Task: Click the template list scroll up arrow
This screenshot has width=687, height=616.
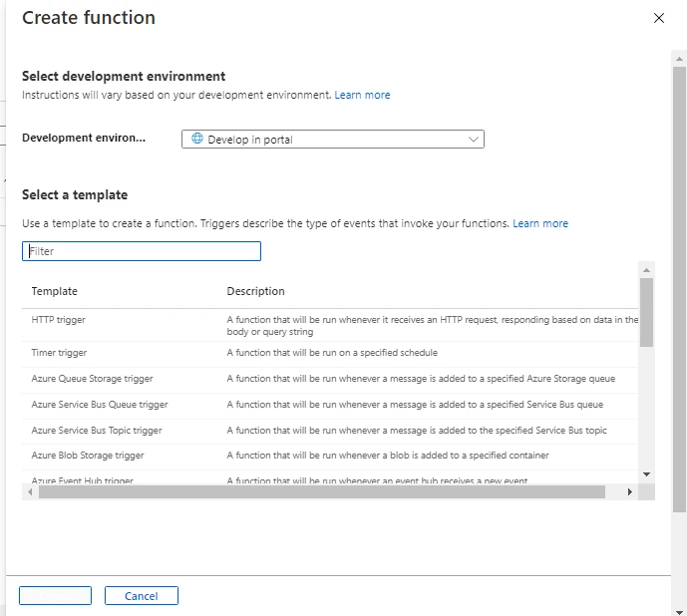Action: (x=646, y=270)
